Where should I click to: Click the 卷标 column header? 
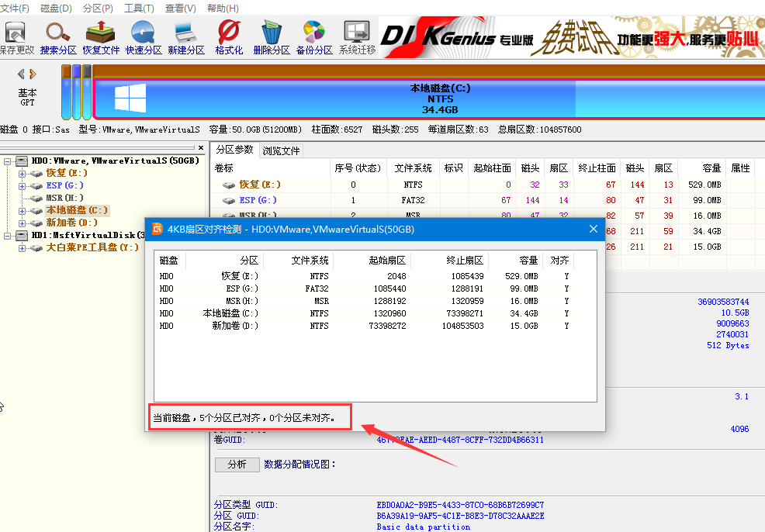pyautogui.click(x=270, y=168)
